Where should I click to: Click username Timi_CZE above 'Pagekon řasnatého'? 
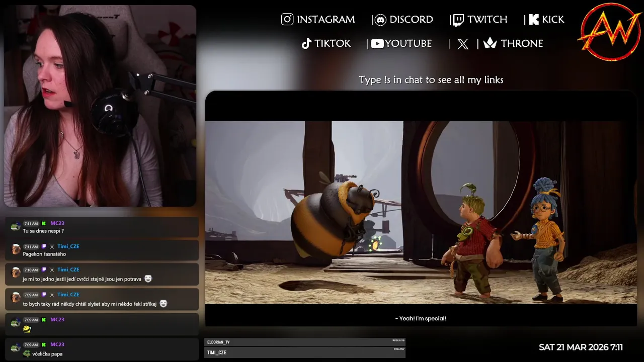[68, 246]
